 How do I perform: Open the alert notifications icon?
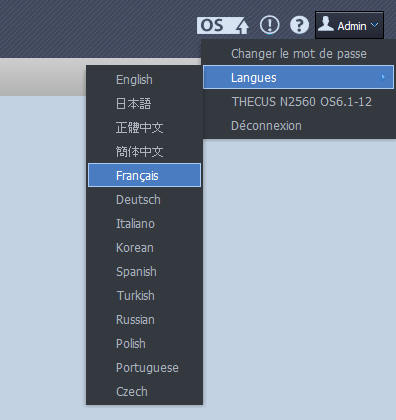[269, 25]
